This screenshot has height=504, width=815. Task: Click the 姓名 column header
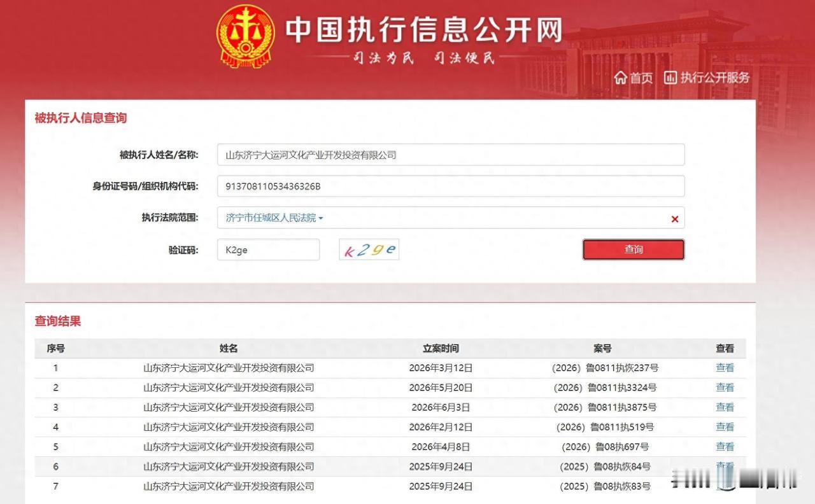[x=229, y=348]
